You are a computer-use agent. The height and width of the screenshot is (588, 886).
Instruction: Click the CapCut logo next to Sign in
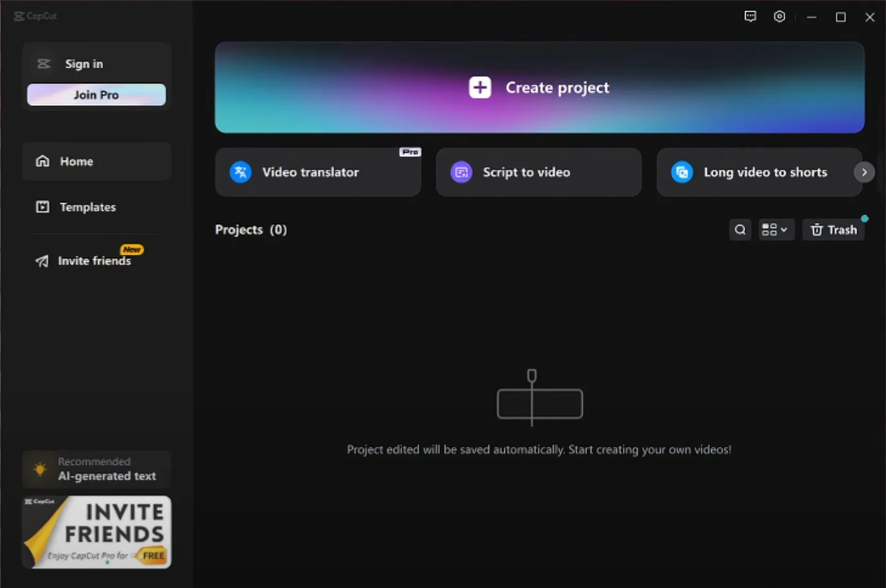click(44, 64)
